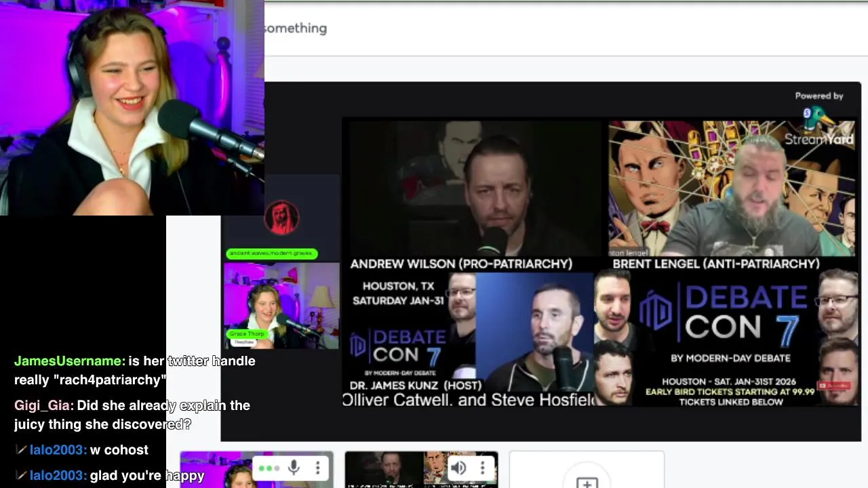The width and height of the screenshot is (868, 488).
Task: Toggle the speaker volume on the shared video card
Action: 458,468
